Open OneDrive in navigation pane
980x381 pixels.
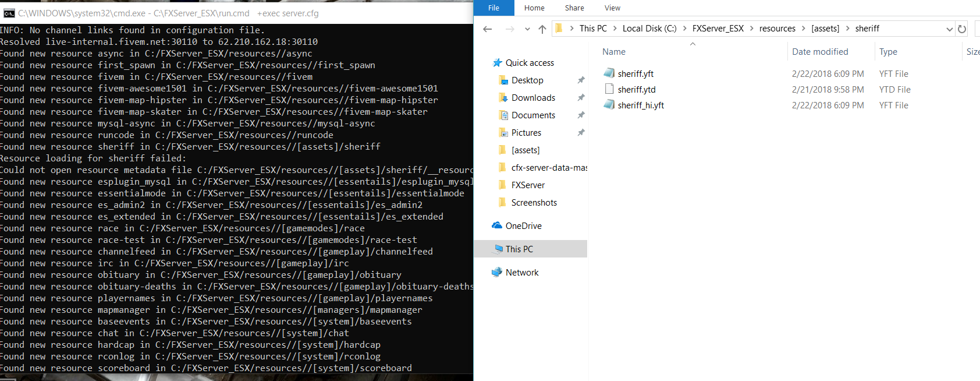(523, 226)
